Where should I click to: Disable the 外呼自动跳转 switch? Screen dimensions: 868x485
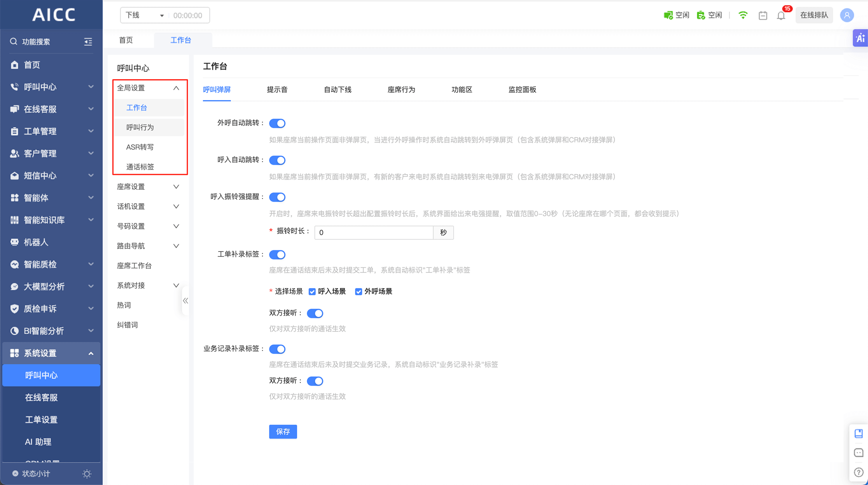[277, 123]
